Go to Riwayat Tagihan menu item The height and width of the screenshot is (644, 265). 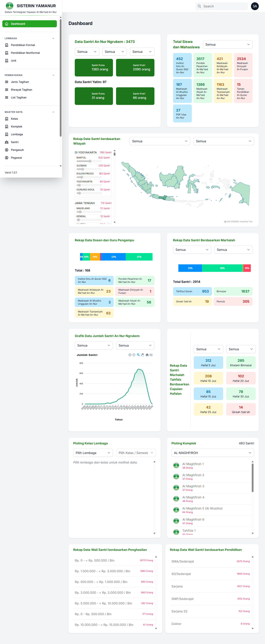coord(21,90)
